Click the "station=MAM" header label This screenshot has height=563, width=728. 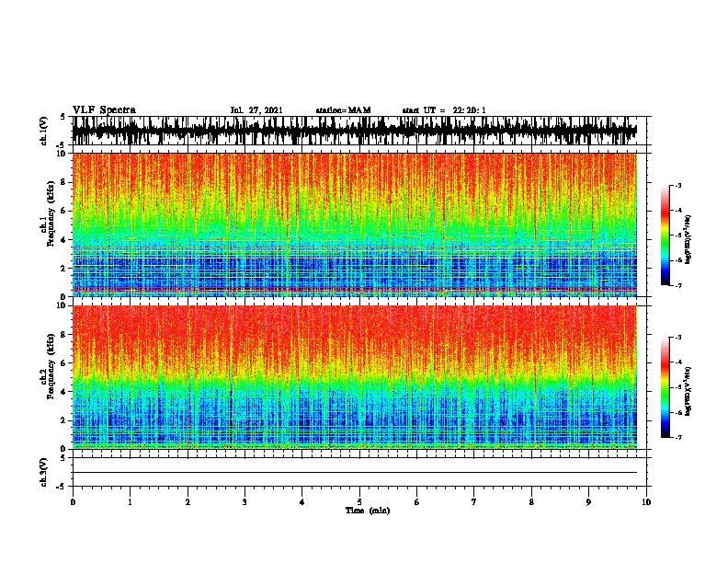coord(343,110)
